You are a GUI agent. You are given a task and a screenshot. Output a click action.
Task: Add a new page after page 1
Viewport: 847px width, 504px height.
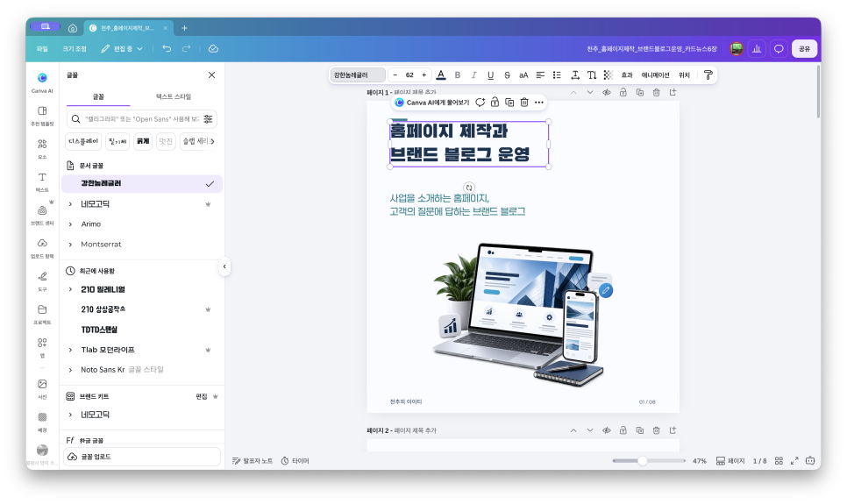673,92
